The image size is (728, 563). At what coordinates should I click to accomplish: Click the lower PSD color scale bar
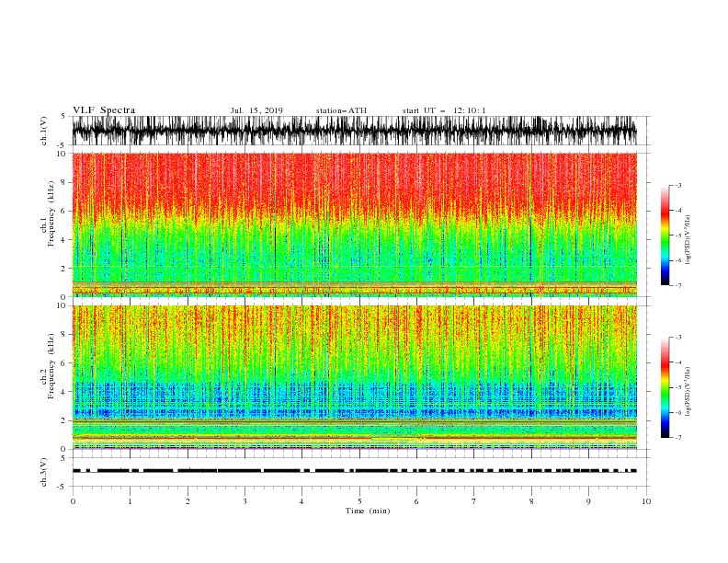click(665, 387)
